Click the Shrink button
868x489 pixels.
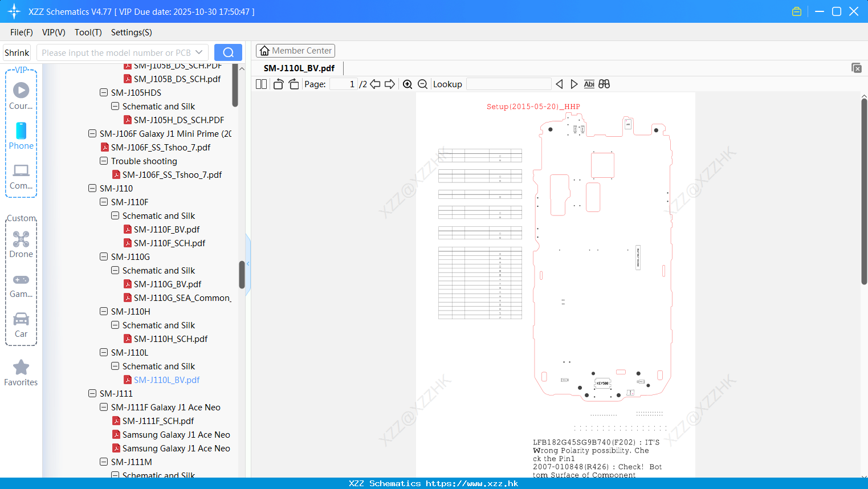click(x=17, y=52)
